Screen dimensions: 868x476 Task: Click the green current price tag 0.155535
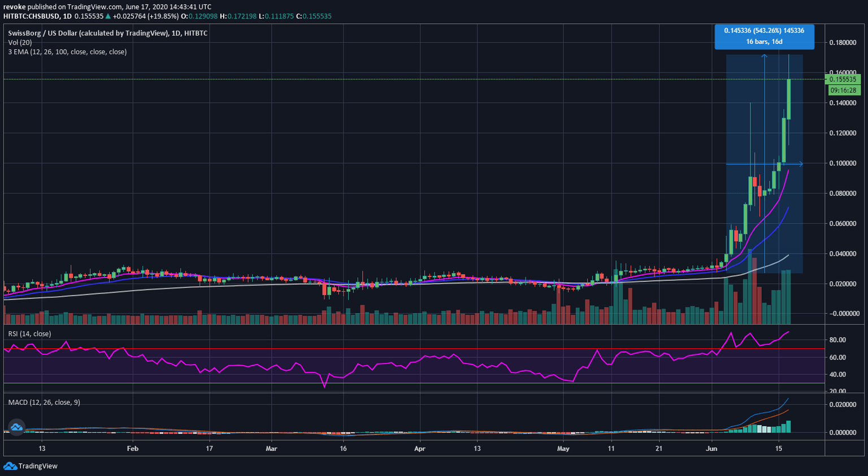[x=843, y=80]
